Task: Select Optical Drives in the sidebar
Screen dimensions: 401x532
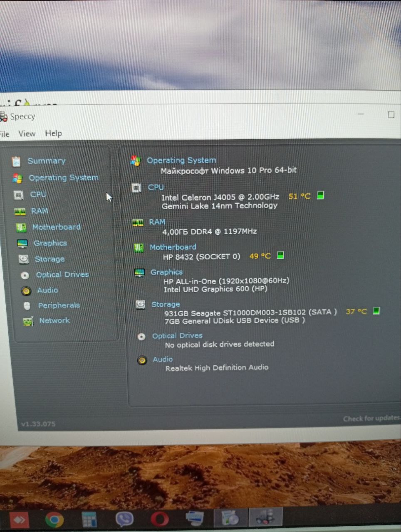Action: [x=62, y=275]
